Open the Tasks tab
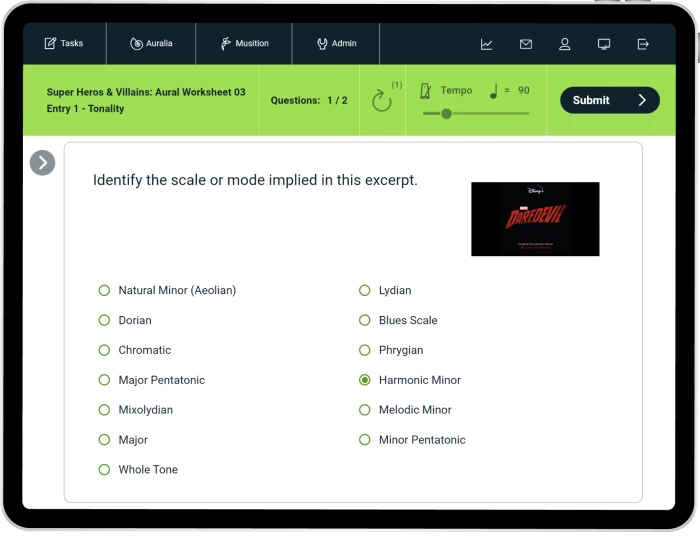700x536 pixels. point(64,44)
